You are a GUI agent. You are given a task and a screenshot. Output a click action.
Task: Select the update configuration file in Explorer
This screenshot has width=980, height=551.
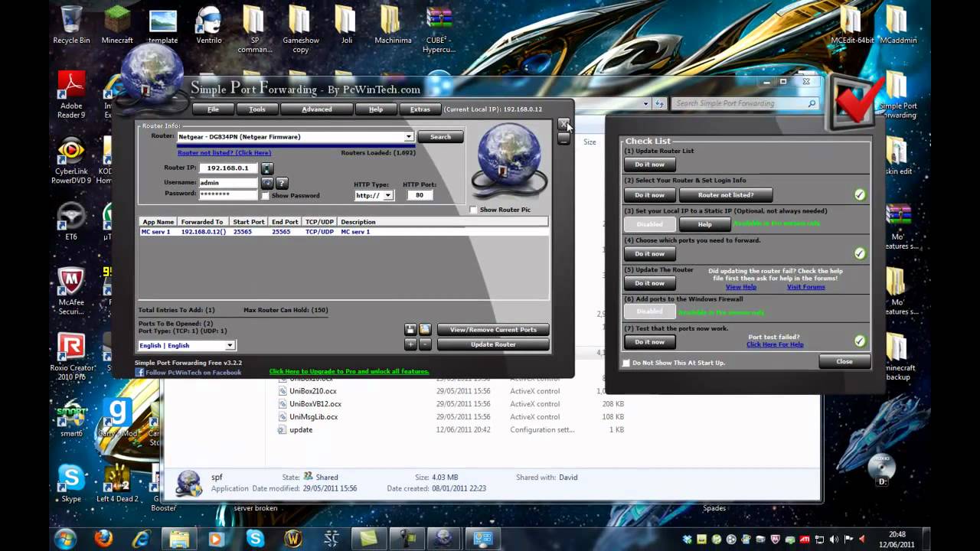pos(300,430)
